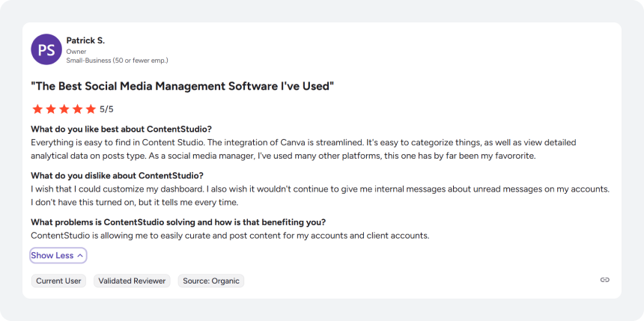The image size is (644, 321).
Task: Click the 5/5 rating score
Action: coord(106,109)
